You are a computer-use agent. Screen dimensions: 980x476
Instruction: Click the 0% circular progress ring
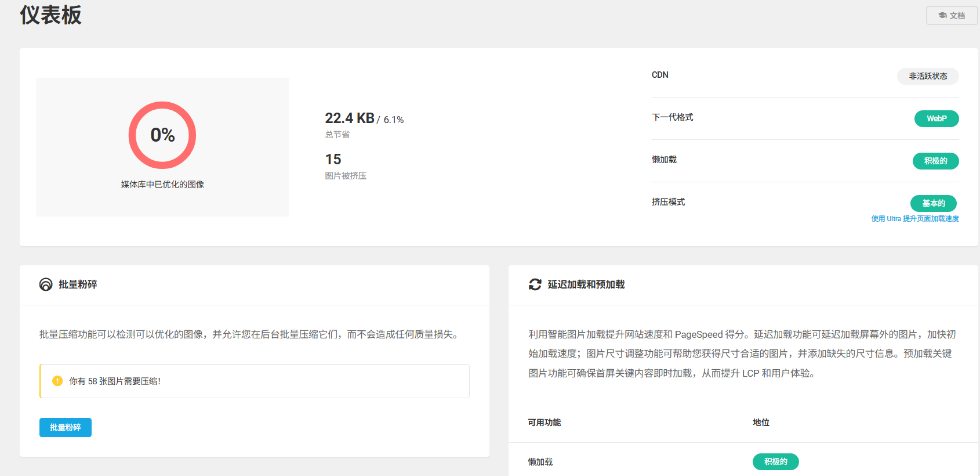(162, 135)
